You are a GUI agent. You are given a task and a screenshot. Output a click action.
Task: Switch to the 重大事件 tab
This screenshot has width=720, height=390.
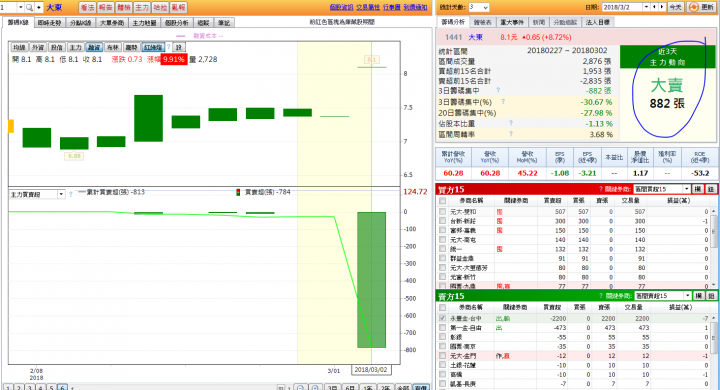pos(512,22)
